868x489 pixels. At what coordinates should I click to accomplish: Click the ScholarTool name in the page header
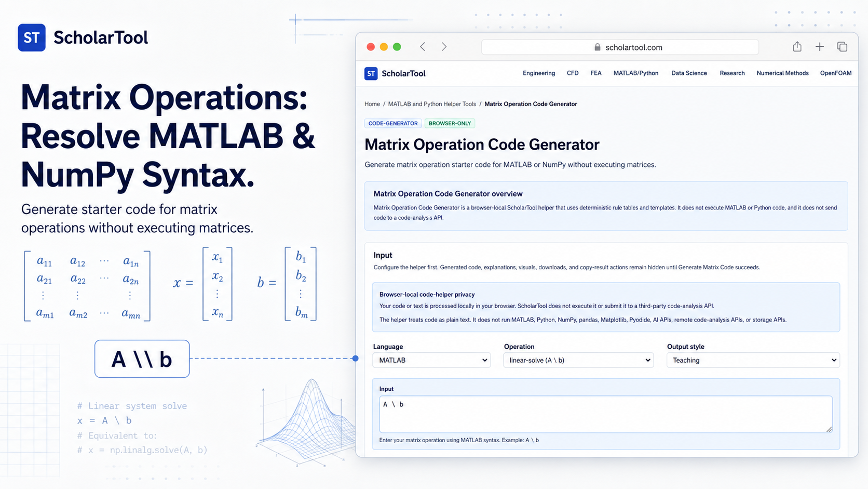403,74
